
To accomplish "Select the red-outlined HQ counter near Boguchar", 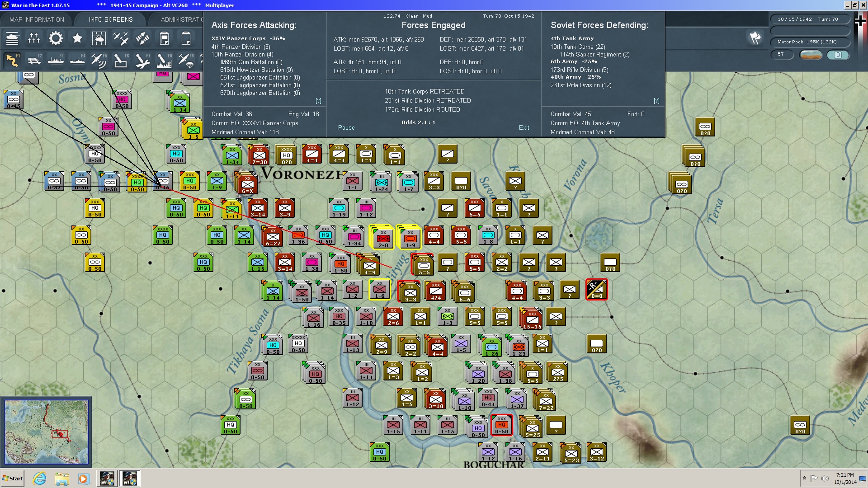I will (x=501, y=425).
